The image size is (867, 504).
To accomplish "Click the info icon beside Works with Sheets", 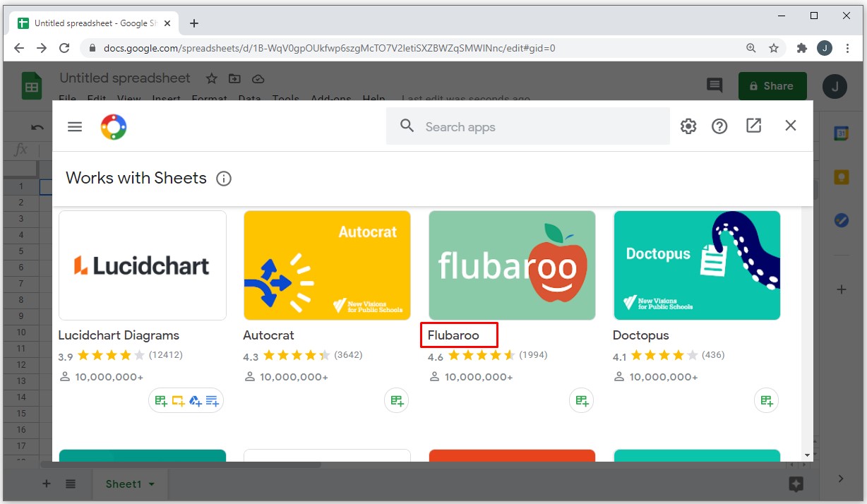I will pyautogui.click(x=224, y=179).
